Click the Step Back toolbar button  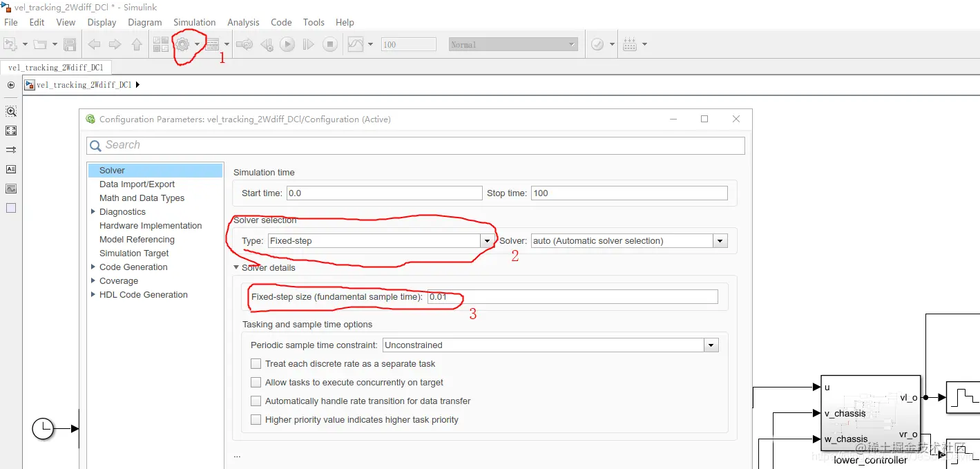[x=267, y=45]
